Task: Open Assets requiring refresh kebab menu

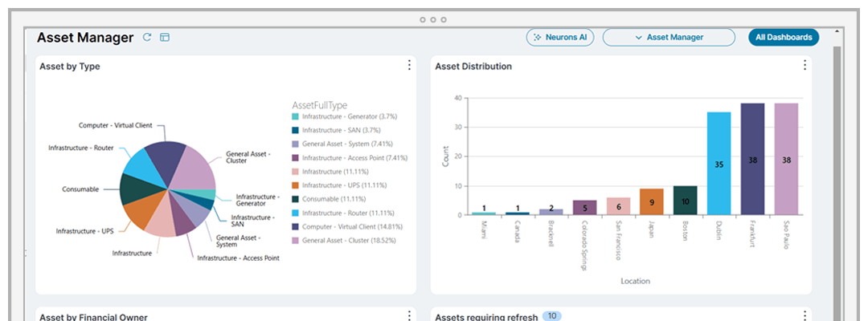Action: (x=805, y=316)
